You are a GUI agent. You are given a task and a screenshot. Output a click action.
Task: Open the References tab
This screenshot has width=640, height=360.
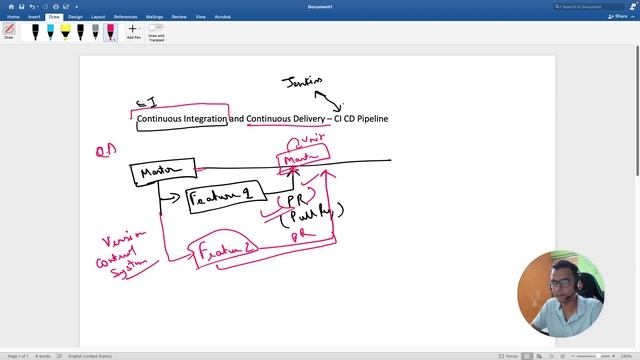[125, 17]
